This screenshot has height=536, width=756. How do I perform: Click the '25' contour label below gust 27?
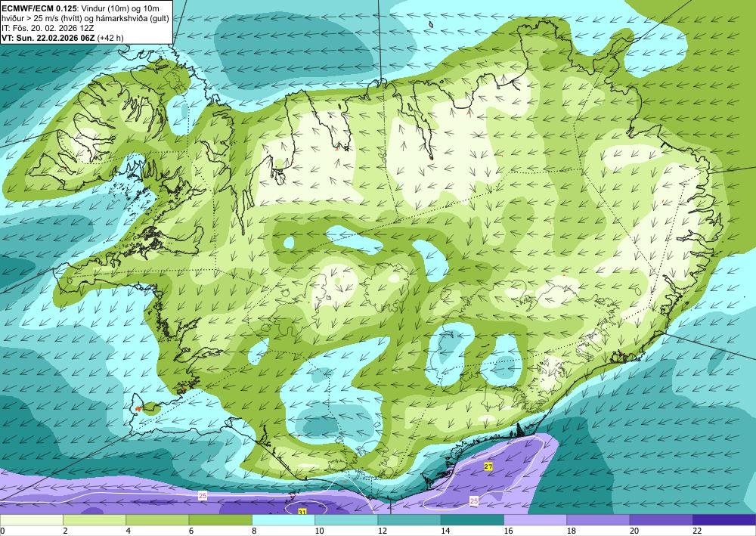coord(474,501)
